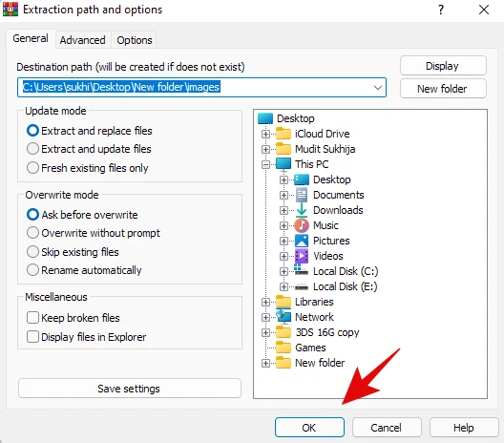504x443 pixels.
Task: Select Ask before overwrite
Action: point(82,215)
